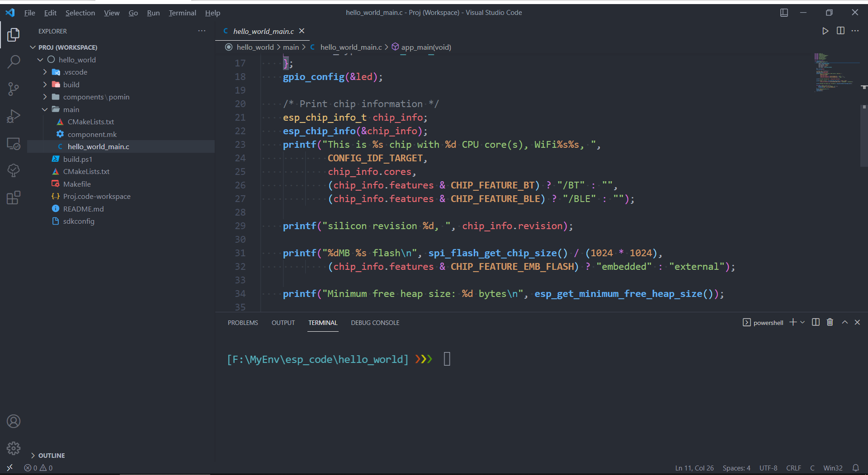Open the Testing view icon

tap(14, 170)
